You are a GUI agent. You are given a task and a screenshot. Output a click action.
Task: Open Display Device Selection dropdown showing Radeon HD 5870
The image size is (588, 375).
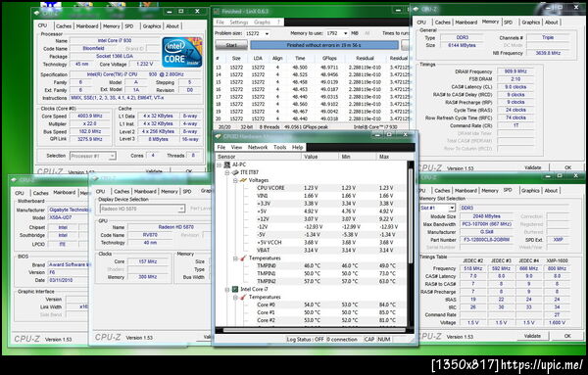click(181, 209)
